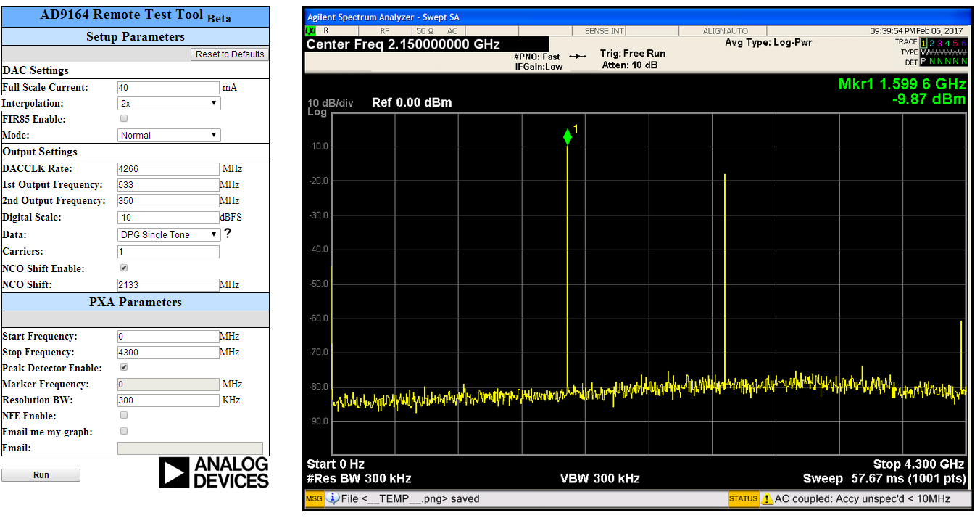This screenshot has width=980, height=518.
Task: Click the green marker 1 diamond
Action: [x=568, y=136]
